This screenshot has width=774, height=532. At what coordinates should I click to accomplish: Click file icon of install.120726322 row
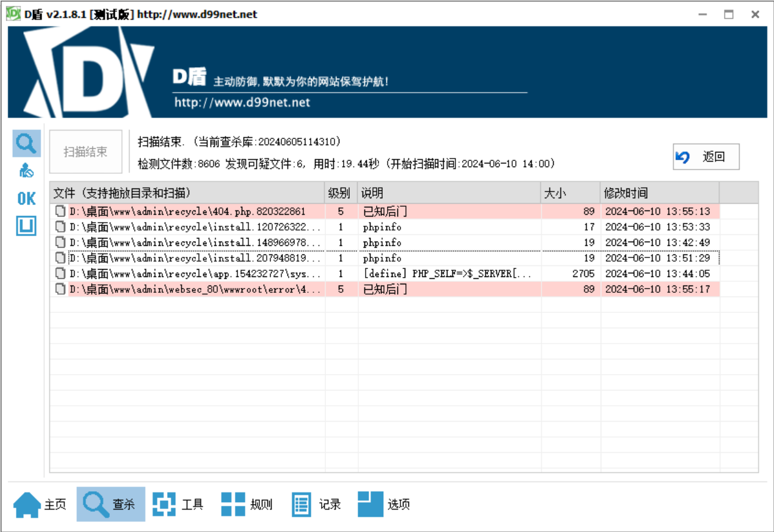60,227
